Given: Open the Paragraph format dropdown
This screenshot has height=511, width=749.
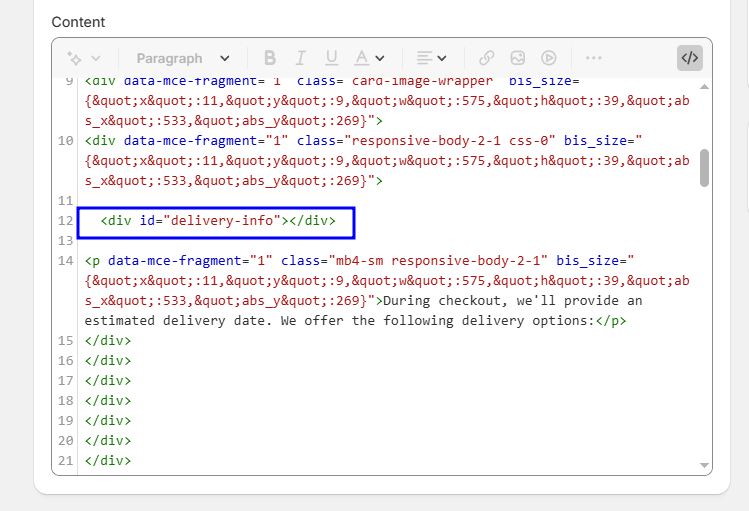Looking at the screenshot, I should point(183,58).
